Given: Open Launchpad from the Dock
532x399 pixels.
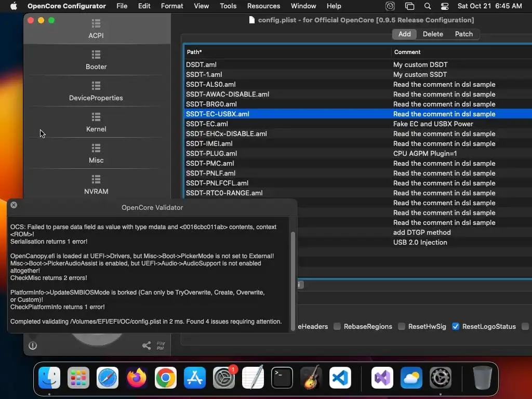Looking at the screenshot, I should (78, 378).
